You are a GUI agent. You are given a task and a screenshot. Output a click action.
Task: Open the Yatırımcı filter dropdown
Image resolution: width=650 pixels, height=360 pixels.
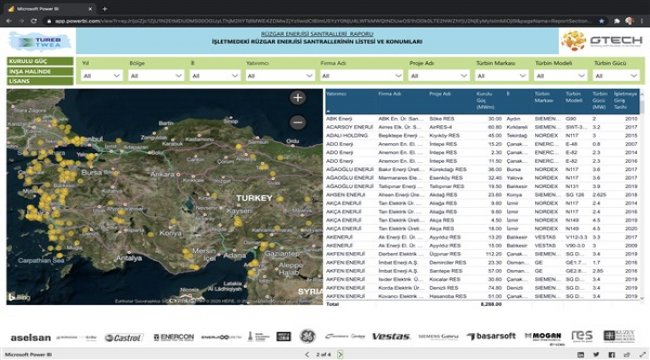(280, 76)
